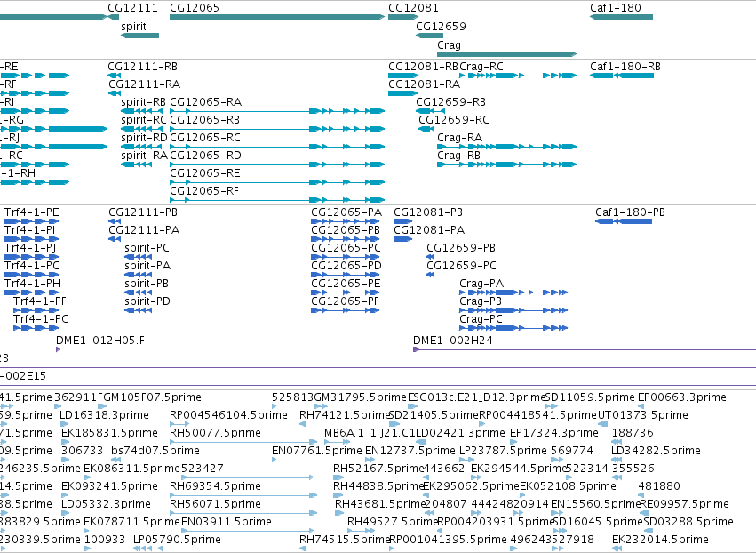Select transcript CG12065-RC

(x=277, y=147)
